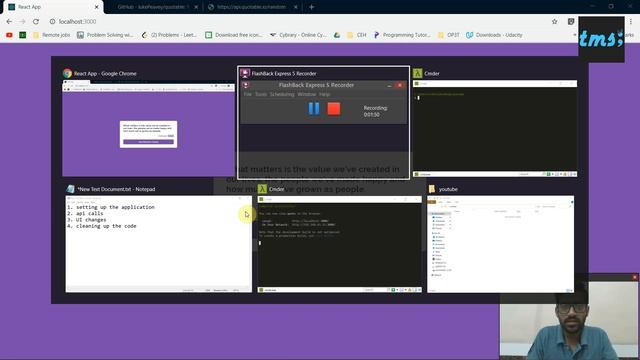The height and width of the screenshot is (360, 640).
Task: Select 'setting up the application' line in Notepad
Action: [x=111, y=207]
